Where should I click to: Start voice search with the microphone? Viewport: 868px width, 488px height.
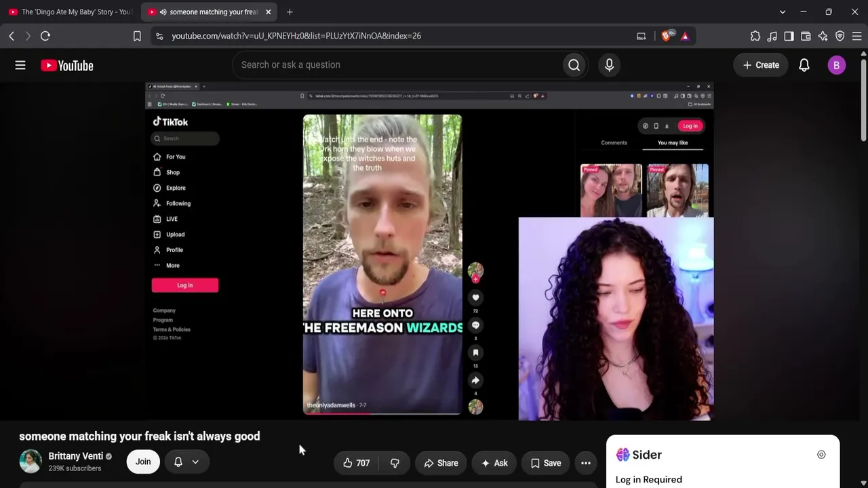[609, 65]
